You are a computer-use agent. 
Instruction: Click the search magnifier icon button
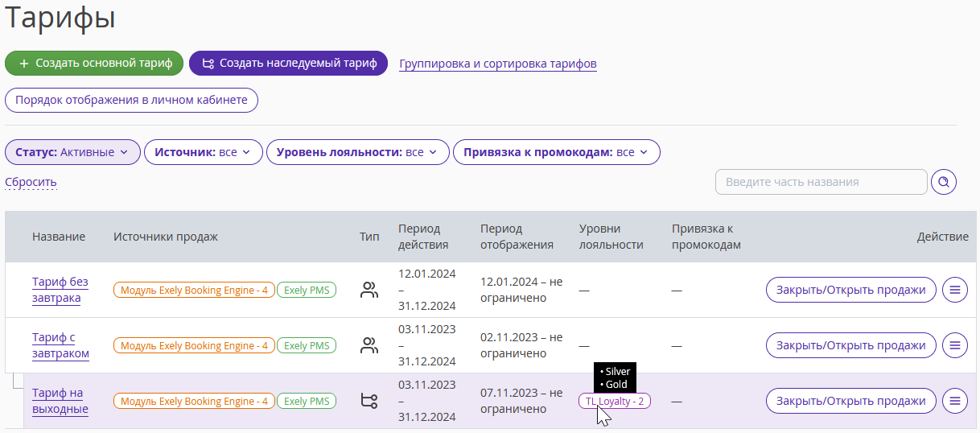944,182
